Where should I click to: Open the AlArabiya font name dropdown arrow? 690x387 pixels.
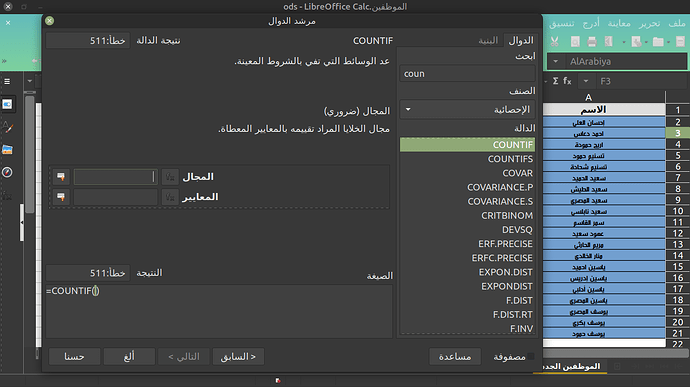(556, 62)
